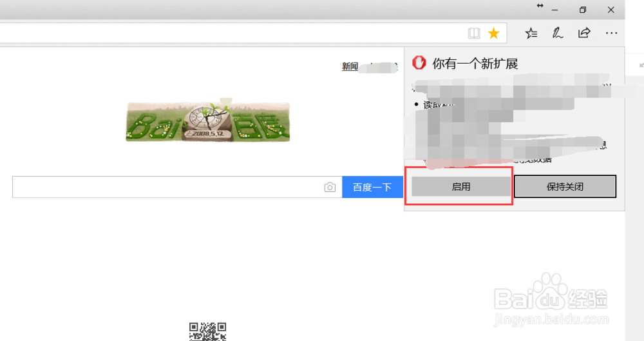Click the QR code image
This screenshot has height=341, width=644.
point(208,331)
